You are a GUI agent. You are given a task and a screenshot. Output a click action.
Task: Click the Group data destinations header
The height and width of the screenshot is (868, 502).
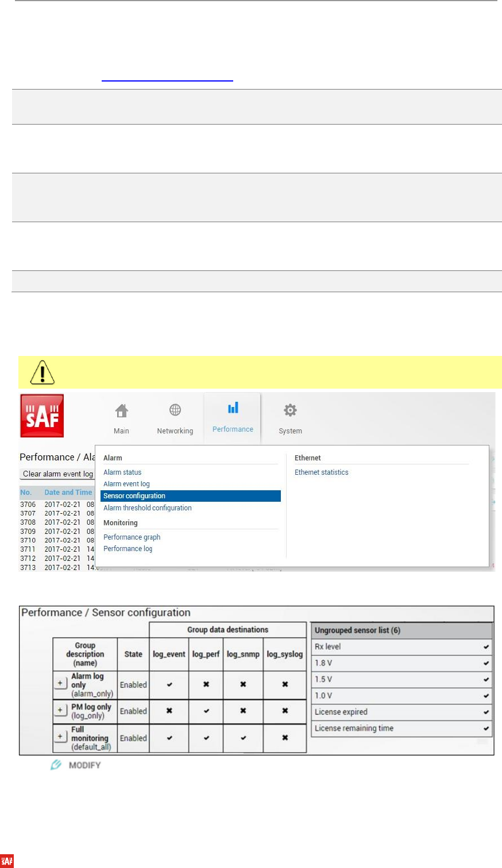tap(228, 630)
